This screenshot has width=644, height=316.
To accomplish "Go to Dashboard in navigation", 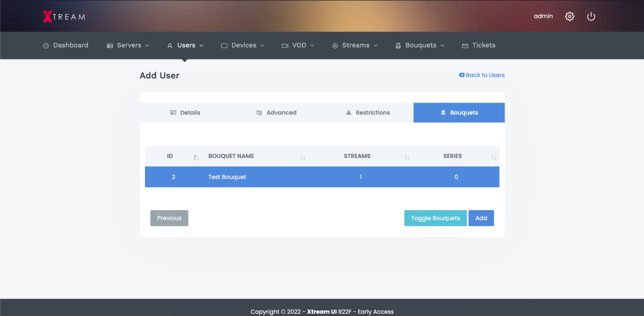I will point(65,45).
